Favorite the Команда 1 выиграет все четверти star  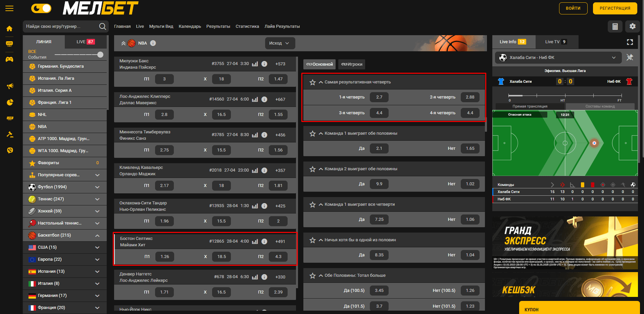point(312,204)
